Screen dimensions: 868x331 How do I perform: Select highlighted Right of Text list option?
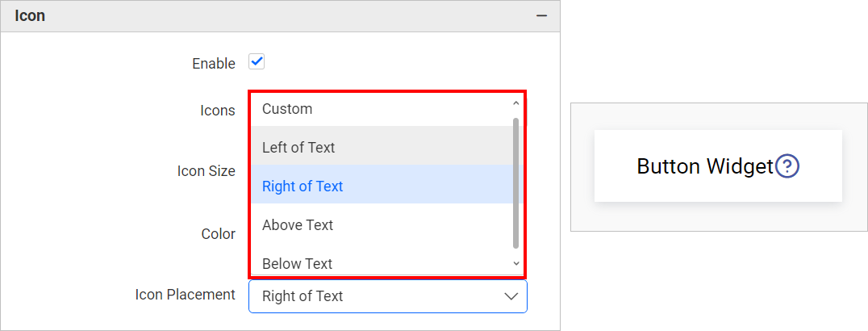[303, 186]
